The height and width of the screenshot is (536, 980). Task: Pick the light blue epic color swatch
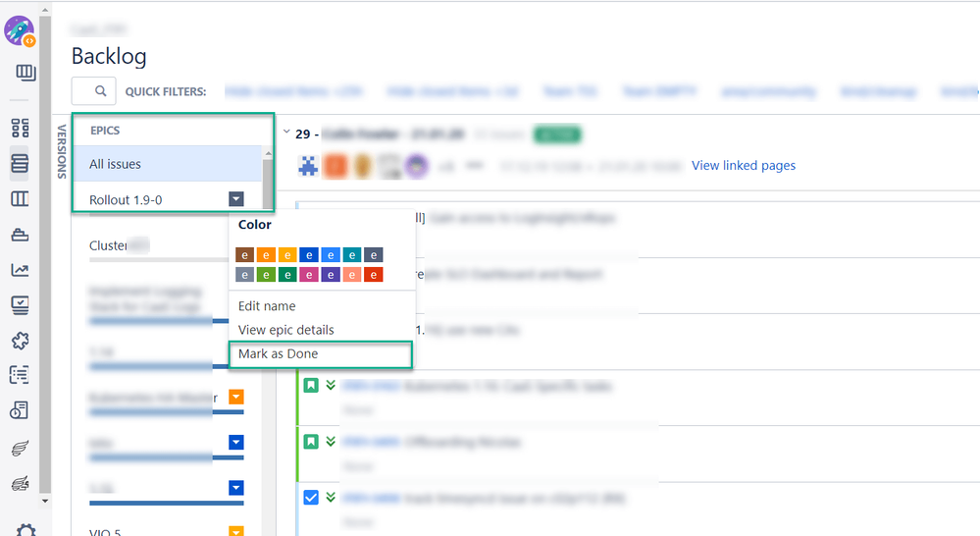[x=331, y=254]
